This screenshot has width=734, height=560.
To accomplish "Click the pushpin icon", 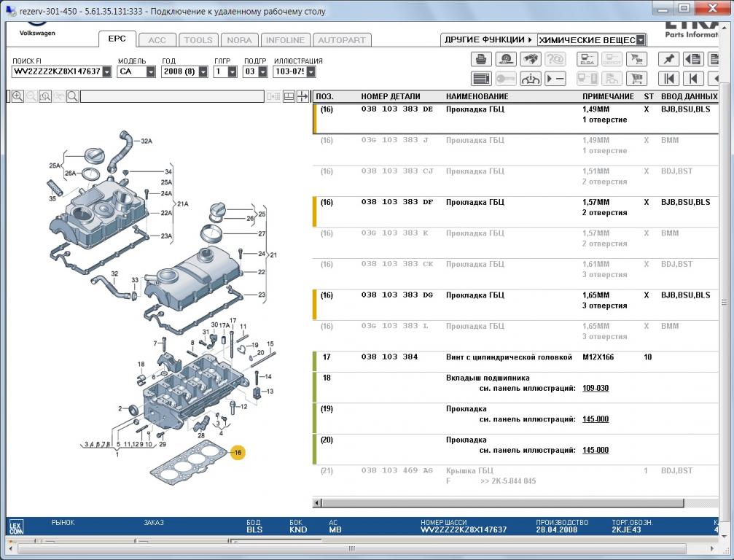I will [668, 59].
